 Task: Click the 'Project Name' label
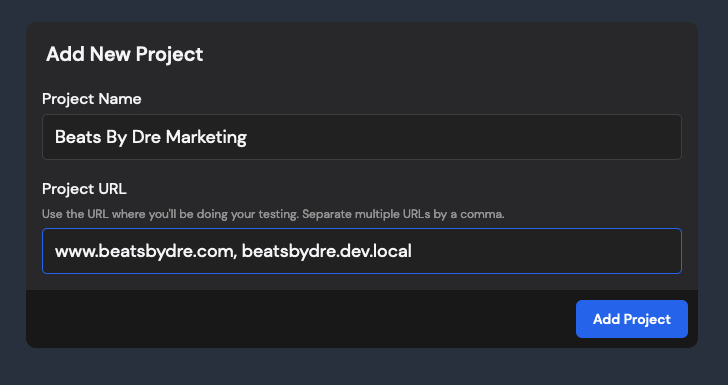91,99
